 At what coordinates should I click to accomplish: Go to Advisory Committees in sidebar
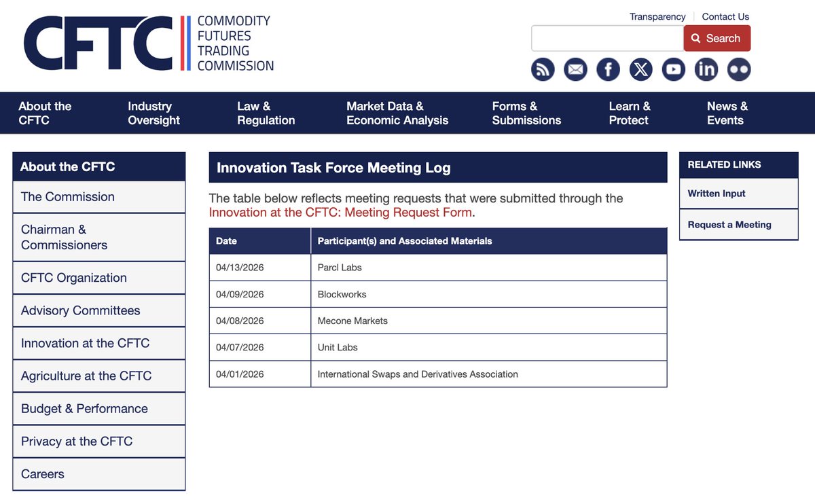point(99,310)
